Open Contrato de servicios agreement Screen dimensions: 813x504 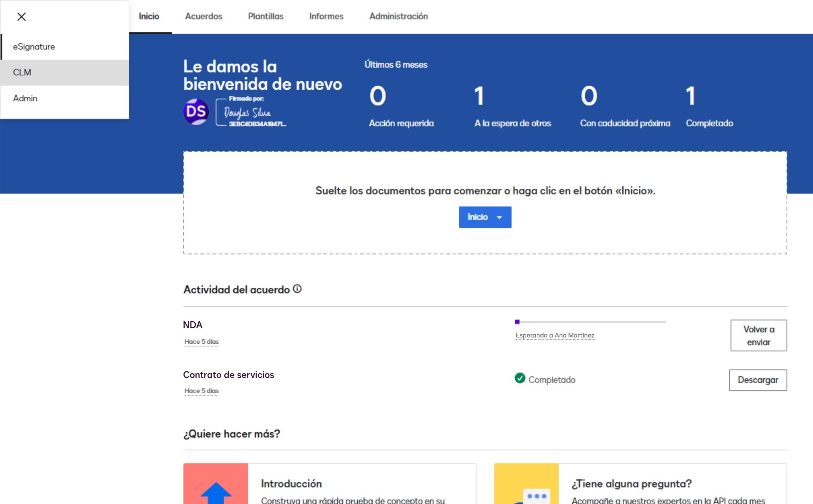tap(228, 375)
